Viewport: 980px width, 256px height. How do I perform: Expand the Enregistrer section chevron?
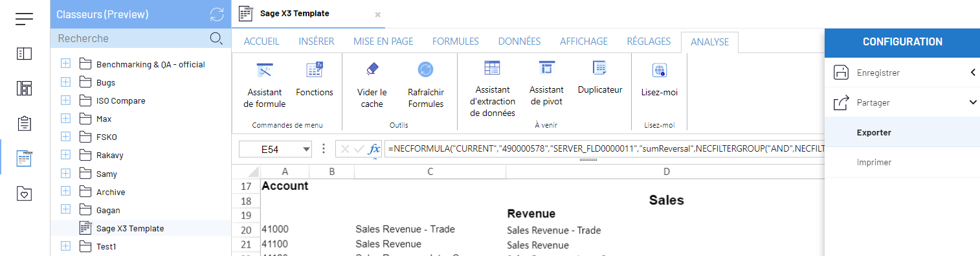(973, 73)
